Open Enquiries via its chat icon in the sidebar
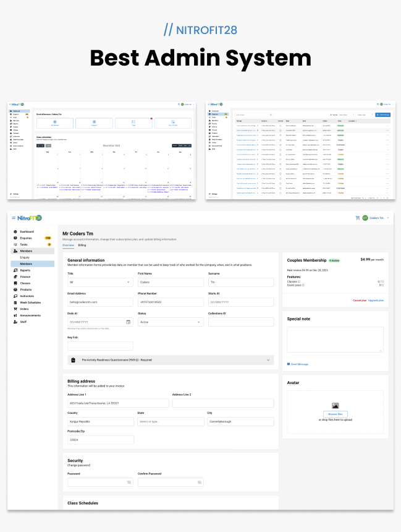Viewport: 401px width, 532px height. (x=15, y=238)
